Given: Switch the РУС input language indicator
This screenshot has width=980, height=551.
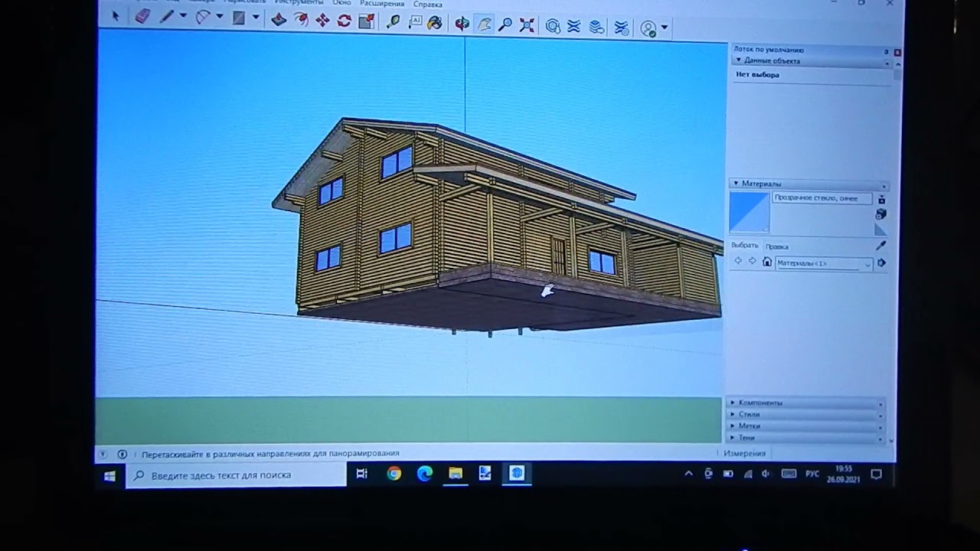Looking at the screenshot, I should pyautogui.click(x=812, y=474).
